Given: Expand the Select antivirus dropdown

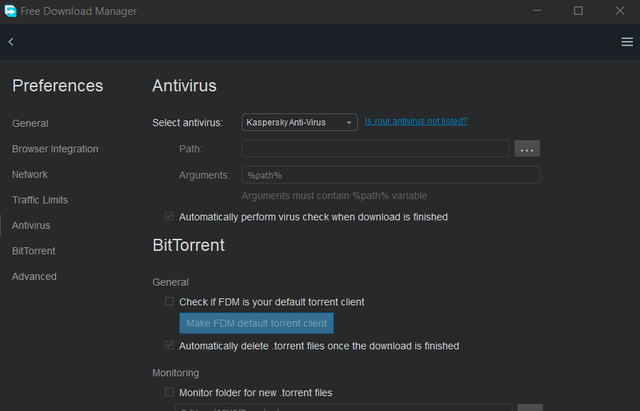Looking at the screenshot, I should [x=300, y=122].
